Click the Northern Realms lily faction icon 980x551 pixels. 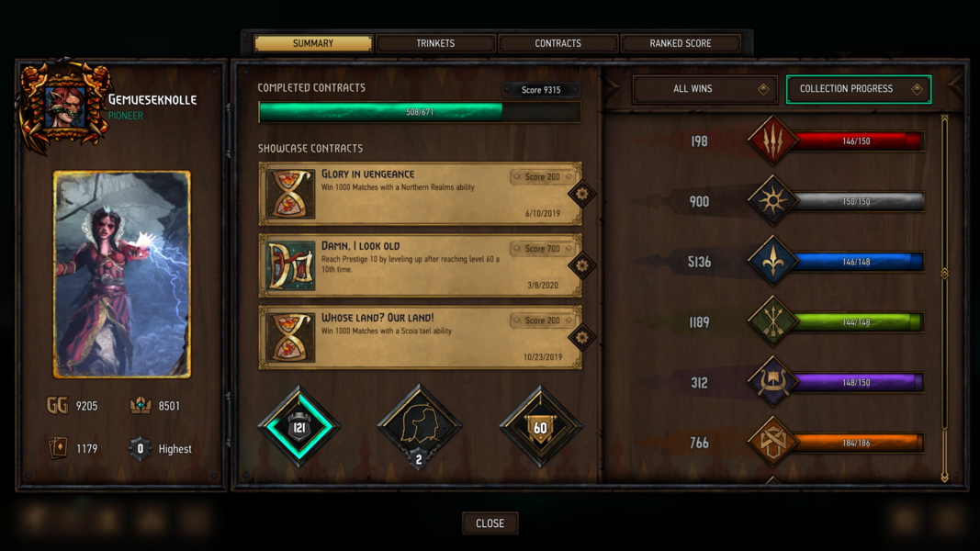tap(772, 261)
